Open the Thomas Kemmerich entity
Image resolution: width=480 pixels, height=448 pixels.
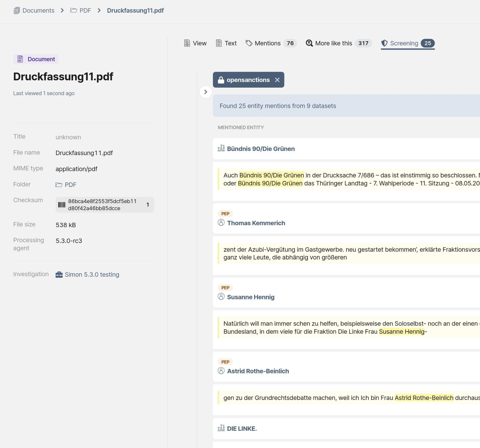[256, 223]
